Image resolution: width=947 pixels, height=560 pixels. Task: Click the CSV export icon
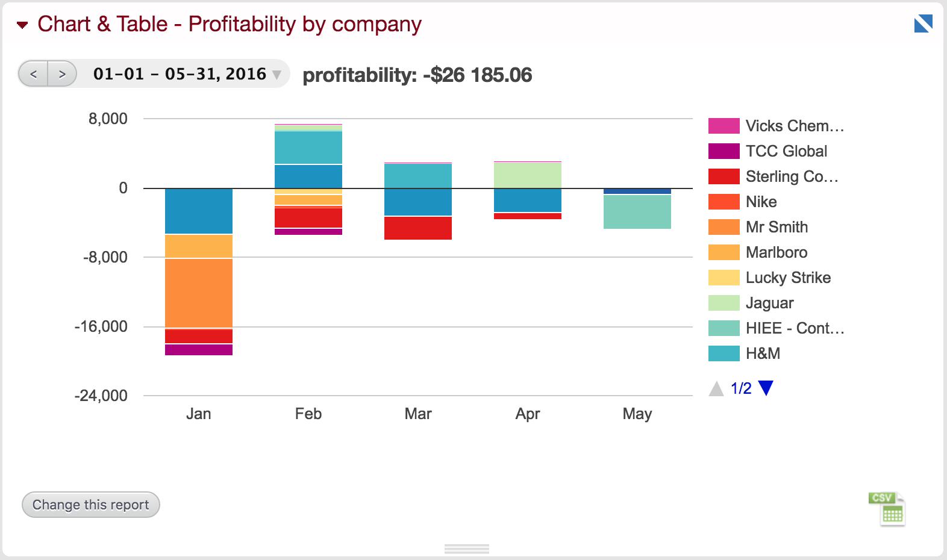pyautogui.click(x=887, y=509)
